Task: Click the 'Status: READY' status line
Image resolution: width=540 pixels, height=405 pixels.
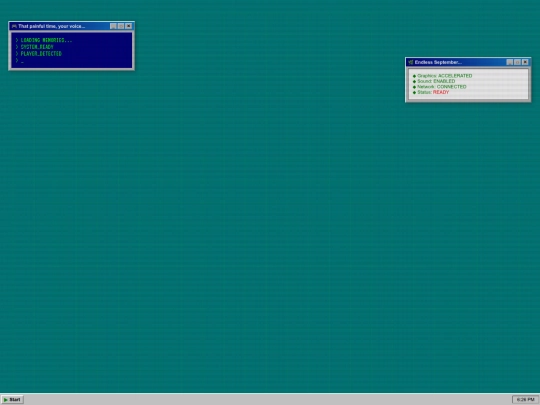Action: click(431, 92)
